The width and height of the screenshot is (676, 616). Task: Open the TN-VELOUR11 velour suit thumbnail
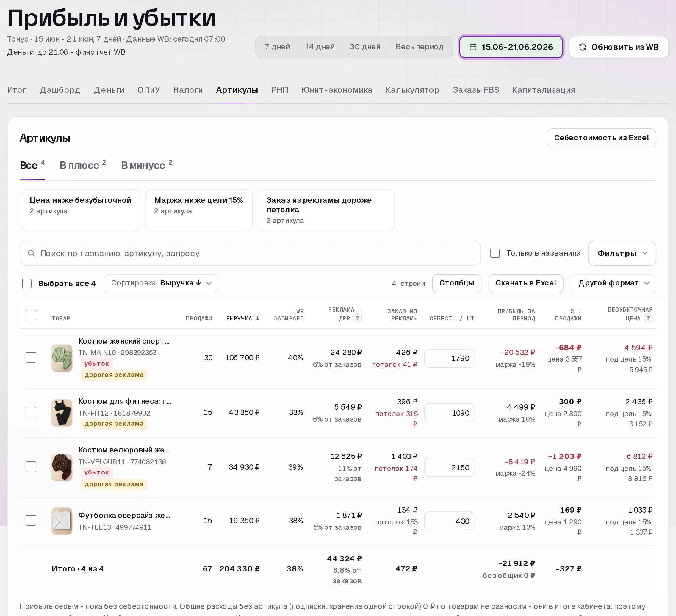(x=62, y=467)
